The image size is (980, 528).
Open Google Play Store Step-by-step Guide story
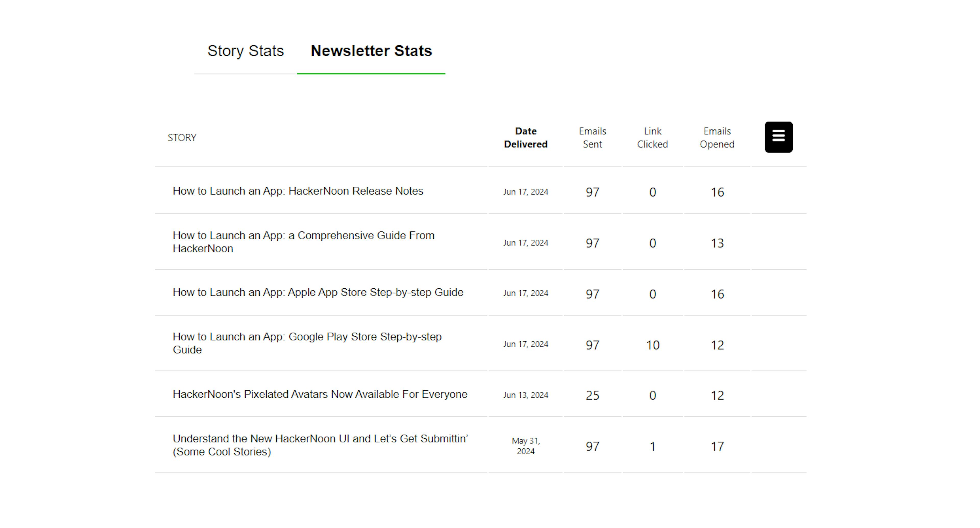click(x=307, y=343)
